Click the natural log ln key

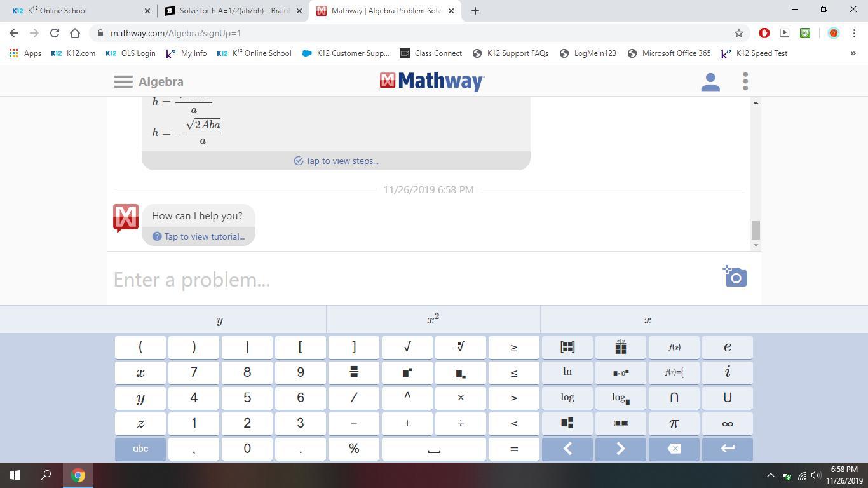click(567, 372)
